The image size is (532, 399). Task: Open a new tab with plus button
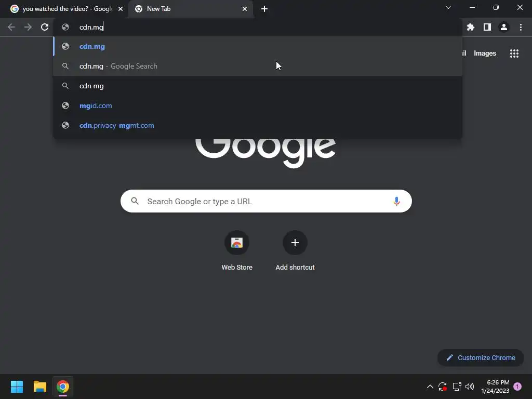[264, 9]
